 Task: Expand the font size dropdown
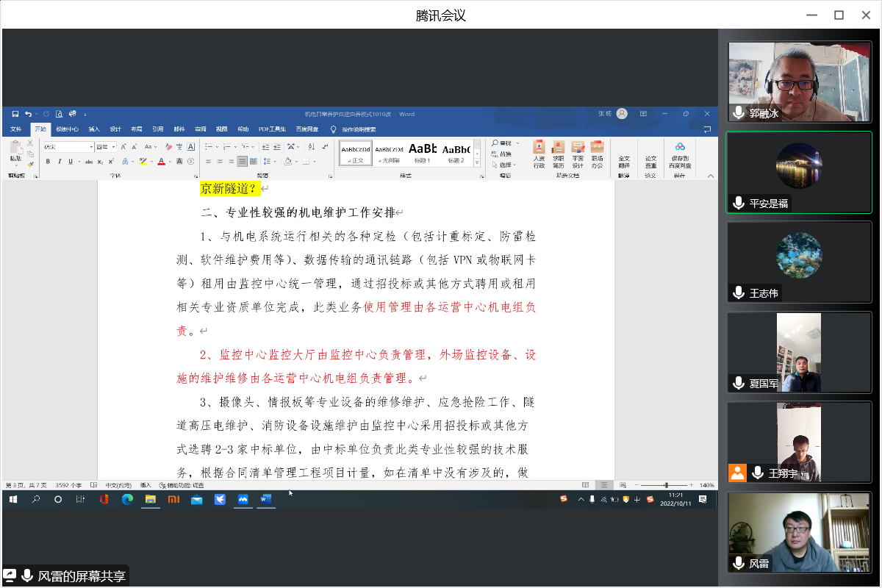[x=114, y=147]
